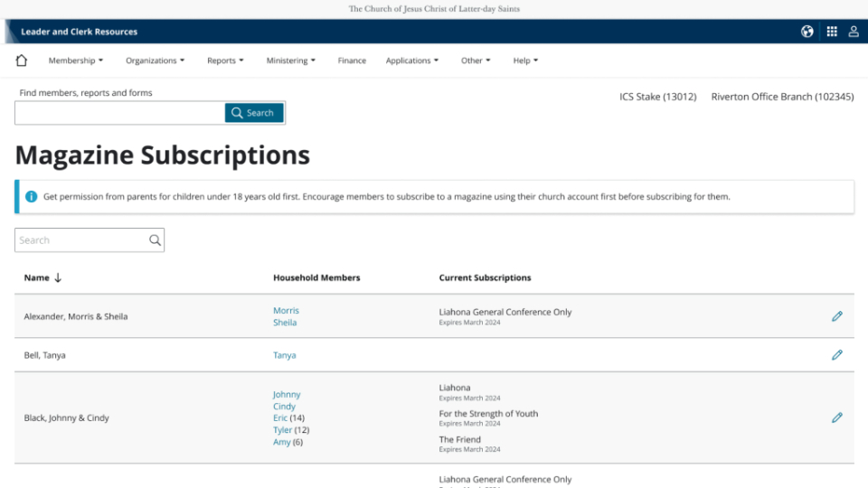
Task: Click the Leader and Clerk Resources title
Action: point(80,32)
